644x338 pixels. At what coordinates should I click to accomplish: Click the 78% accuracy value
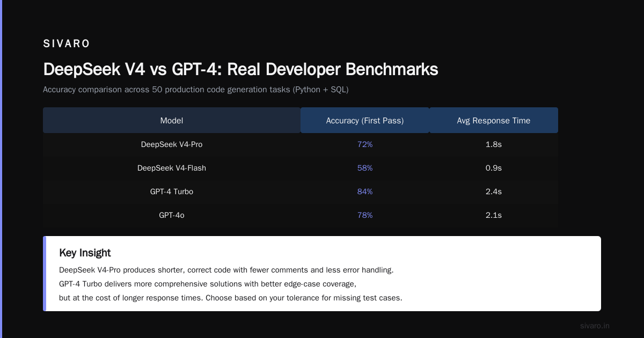365,215
